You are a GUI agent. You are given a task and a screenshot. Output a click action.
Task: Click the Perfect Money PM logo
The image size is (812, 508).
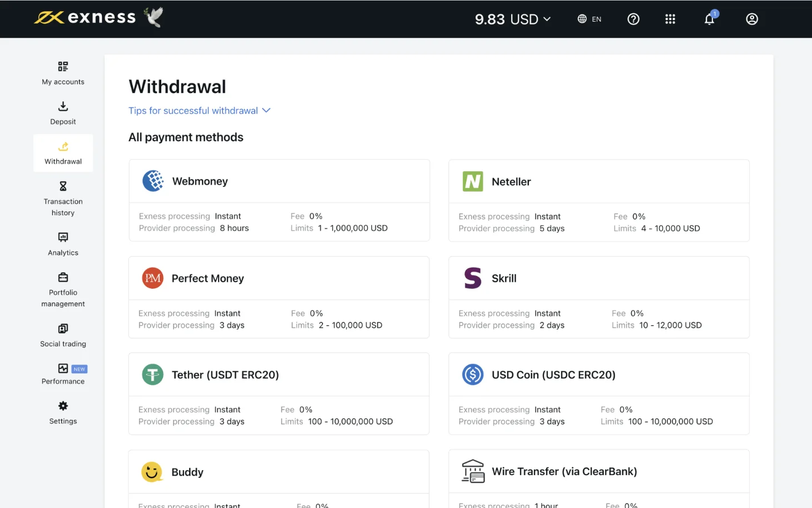[x=152, y=278]
